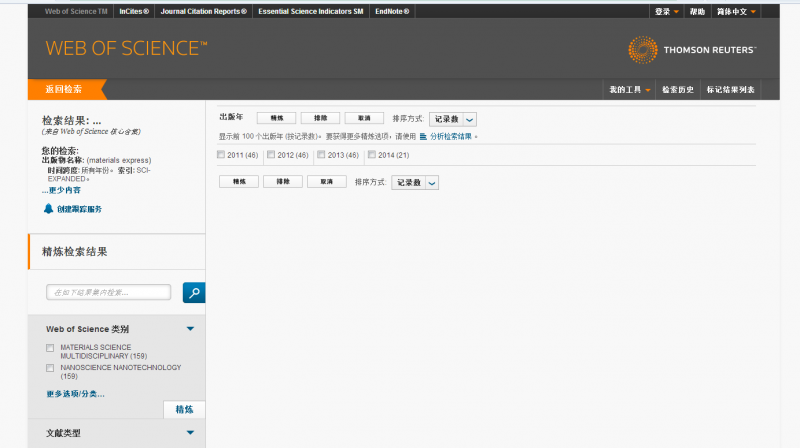The image size is (800, 448).
Task: Open the Web of Science TM tab
Action: 76,11
